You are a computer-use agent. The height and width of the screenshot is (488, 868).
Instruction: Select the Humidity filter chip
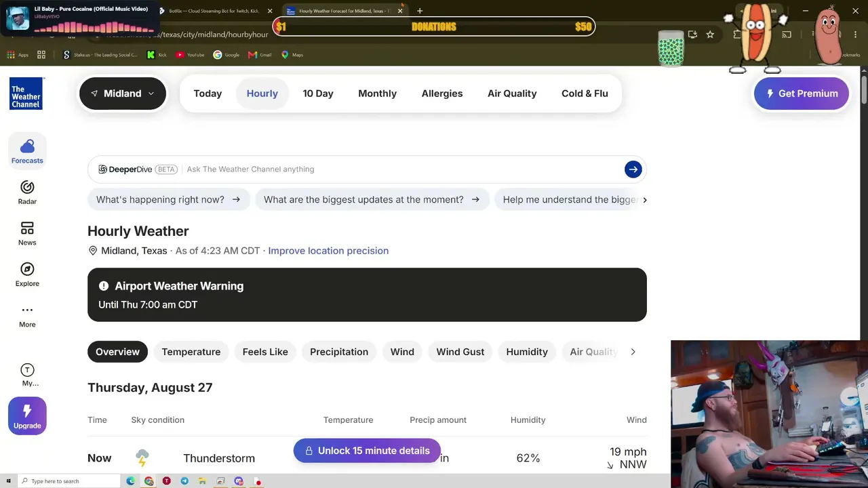tap(527, 352)
